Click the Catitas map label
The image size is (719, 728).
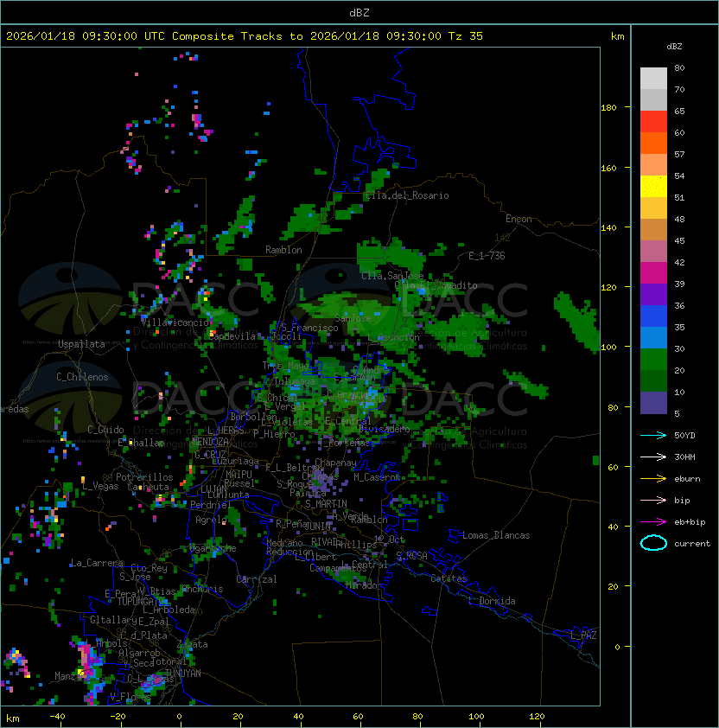tap(449, 578)
